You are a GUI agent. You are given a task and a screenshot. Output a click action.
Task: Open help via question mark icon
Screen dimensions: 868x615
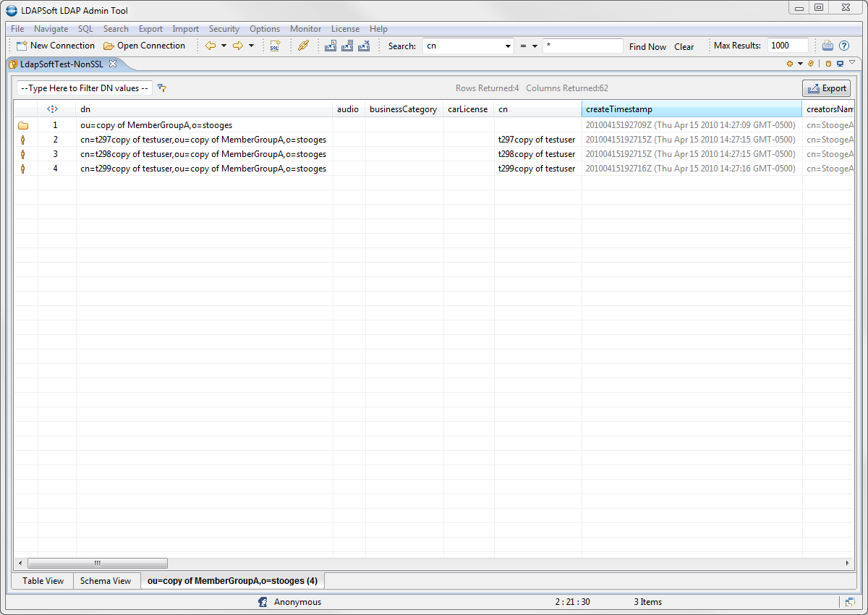pos(843,46)
